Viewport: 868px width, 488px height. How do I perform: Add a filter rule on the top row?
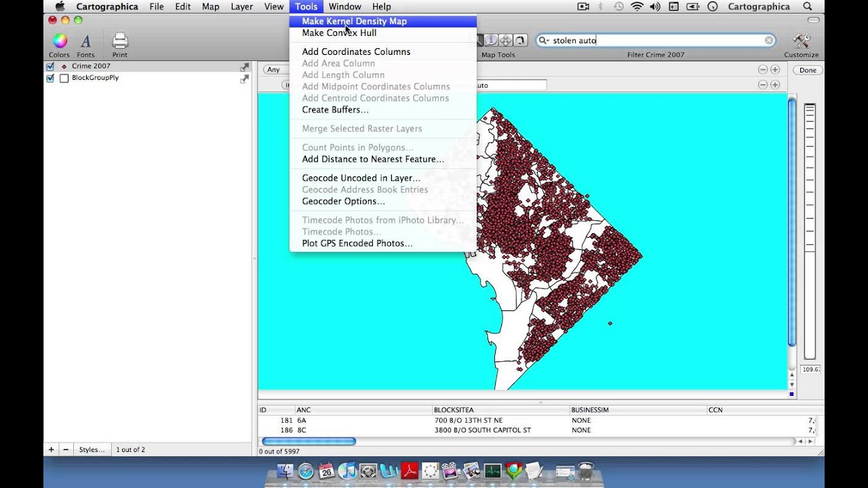774,70
